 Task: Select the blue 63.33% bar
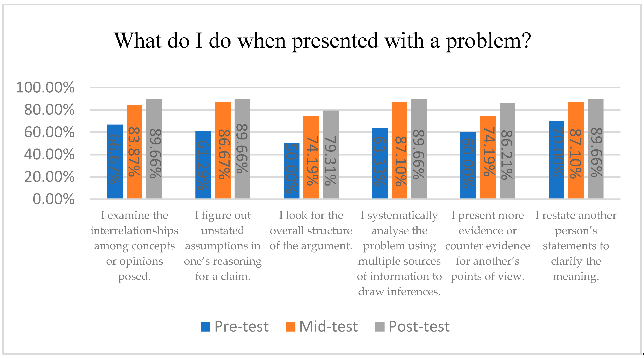[380, 163]
